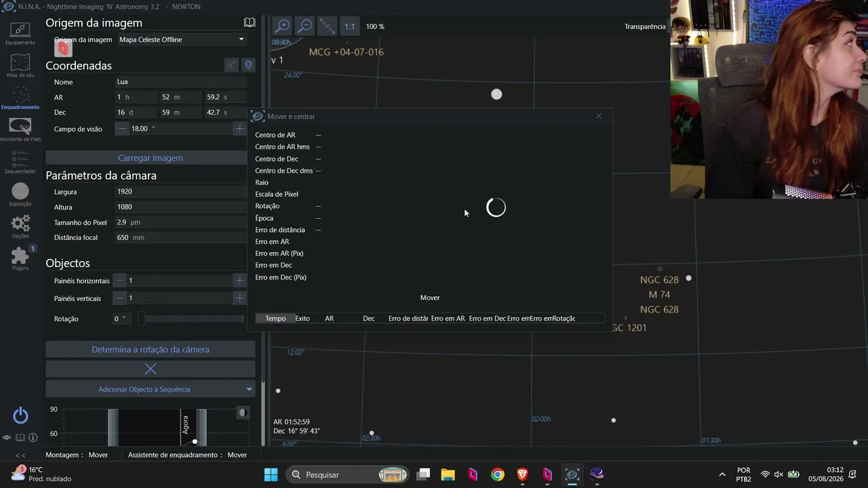
Task: Open the Exposição tab
Action: tap(20, 195)
